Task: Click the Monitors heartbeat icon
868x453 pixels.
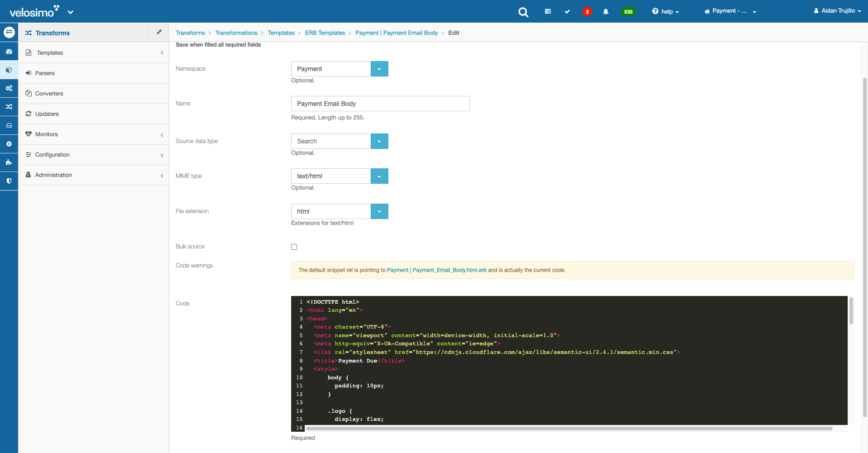Action: (28, 134)
